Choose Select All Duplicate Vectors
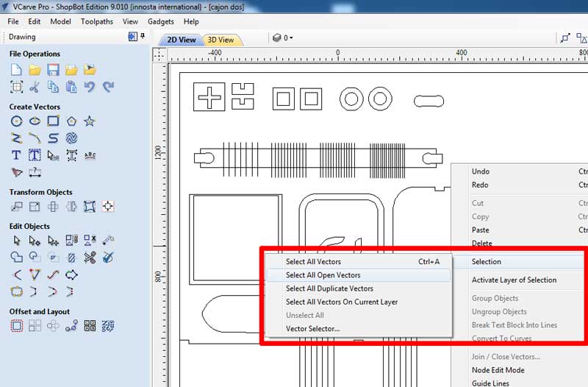This screenshot has height=387, width=588. [359, 288]
